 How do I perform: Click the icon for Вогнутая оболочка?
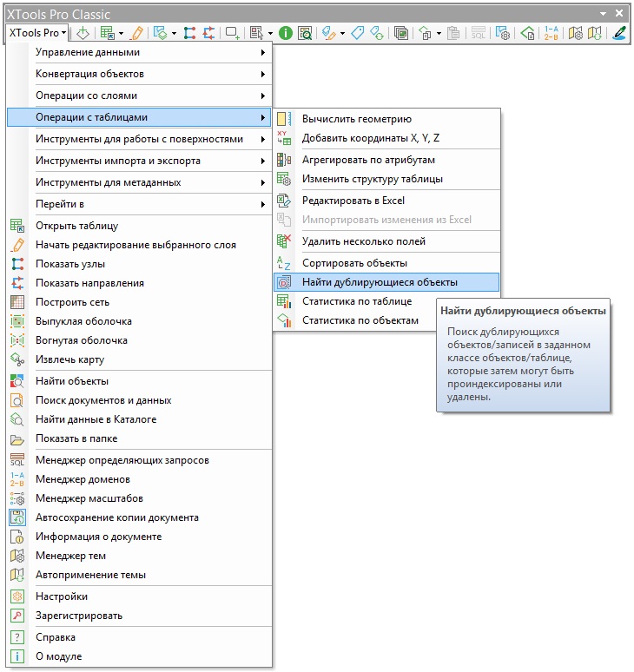[x=17, y=340]
